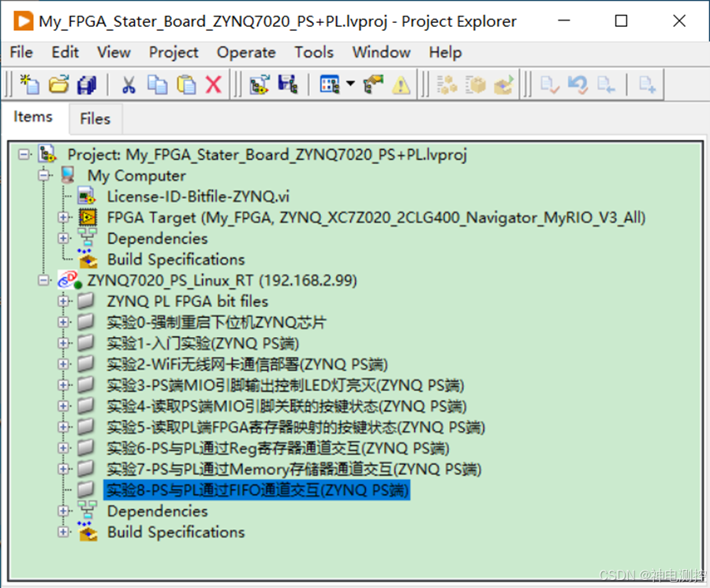Open the Window menu
This screenshot has height=588, width=710.
click(381, 53)
